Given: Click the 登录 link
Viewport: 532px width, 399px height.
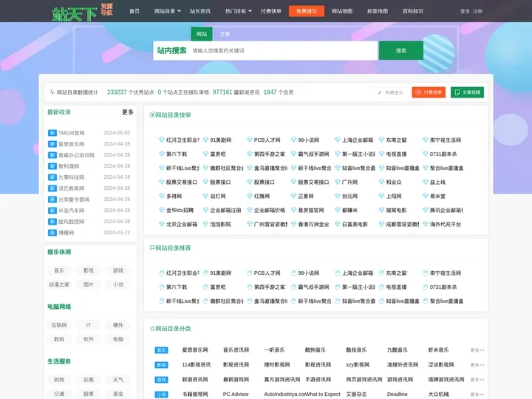Looking at the screenshot, I should pyautogui.click(x=465, y=11).
